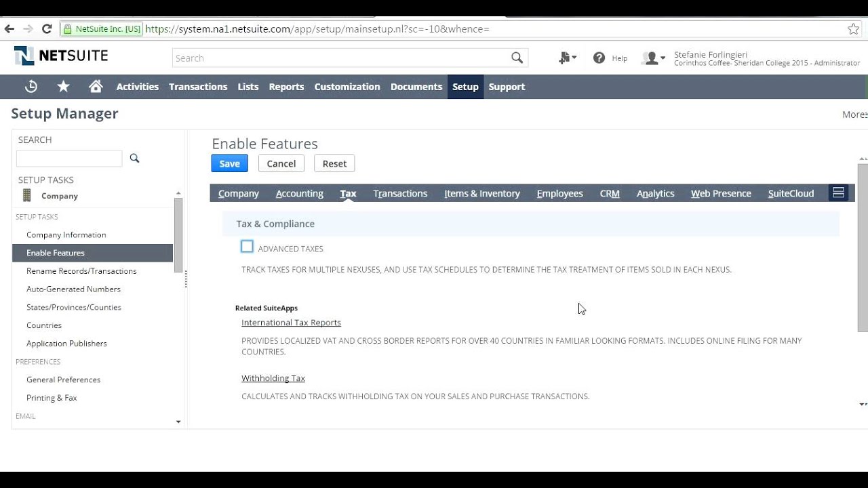Click the Help question mark icon
Image resolution: width=868 pixels, height=488 pixels.
pyautogui.click(x=599, y=58)
